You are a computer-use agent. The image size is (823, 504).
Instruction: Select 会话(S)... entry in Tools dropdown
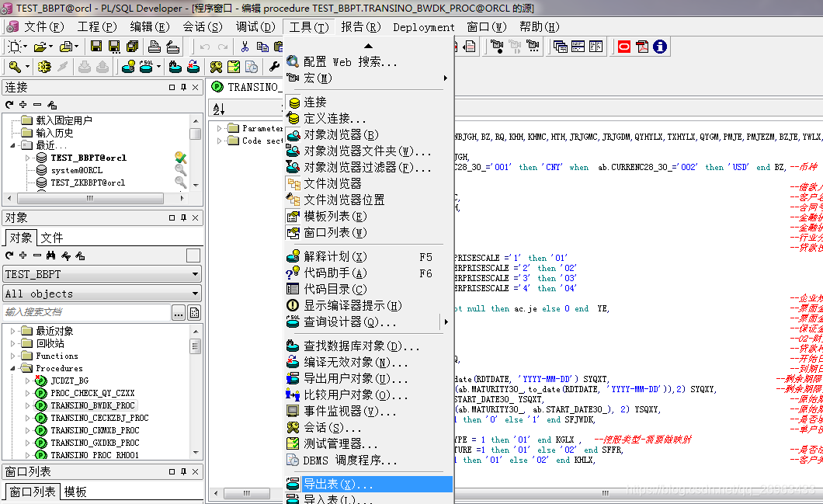click(369, 428)
